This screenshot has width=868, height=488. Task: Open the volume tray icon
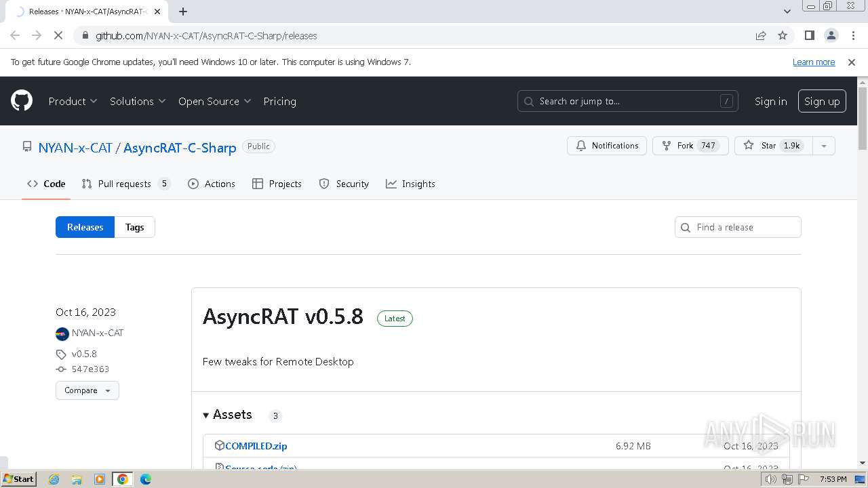(x=771, y=479)
